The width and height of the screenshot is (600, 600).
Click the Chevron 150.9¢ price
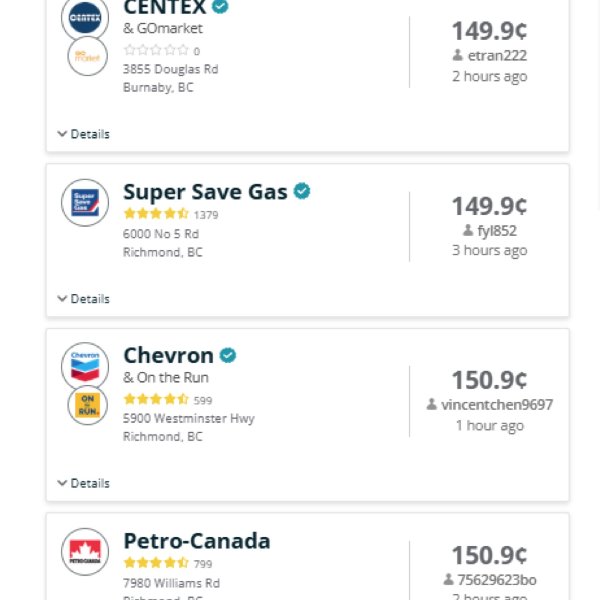tap(489, 380)
